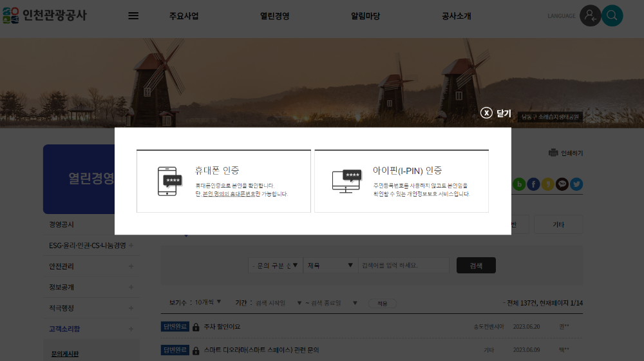Open post 스마트 디오라마 관련 문의
Image resolution: width=644 pixels, height=361 pixels.
pos(261,350)
